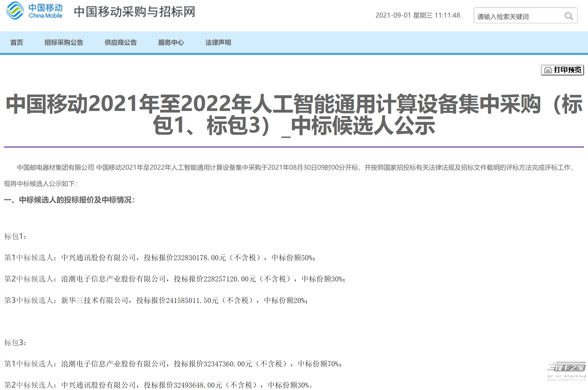Click the 打印预览 button
Viewport: 588px width, 390px height.
562,70
